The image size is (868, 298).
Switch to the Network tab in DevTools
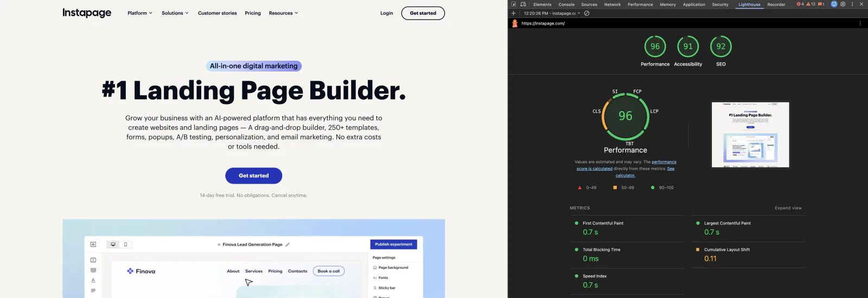pyautogui.click(x=612, y=4)
